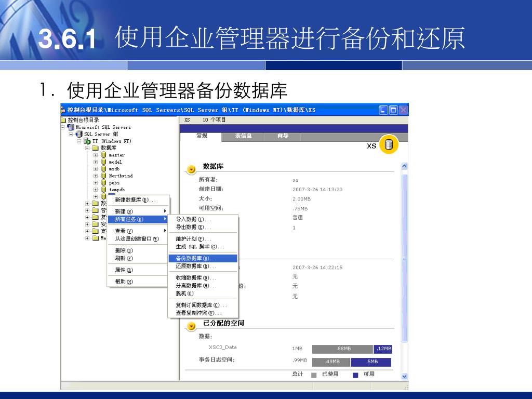Switch to the 表信息 tab

pos(243,136)
